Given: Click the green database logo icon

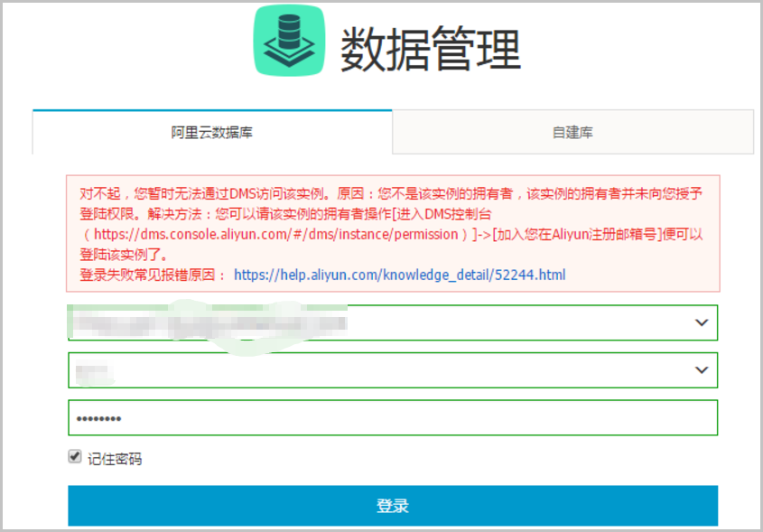Looking at the screenshot, I should pos(289,41).
